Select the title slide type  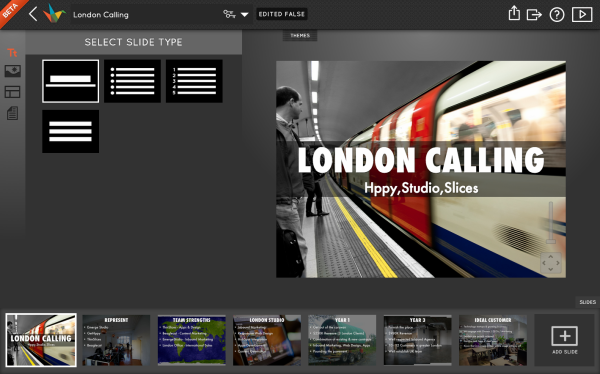(x=70, y=81)
